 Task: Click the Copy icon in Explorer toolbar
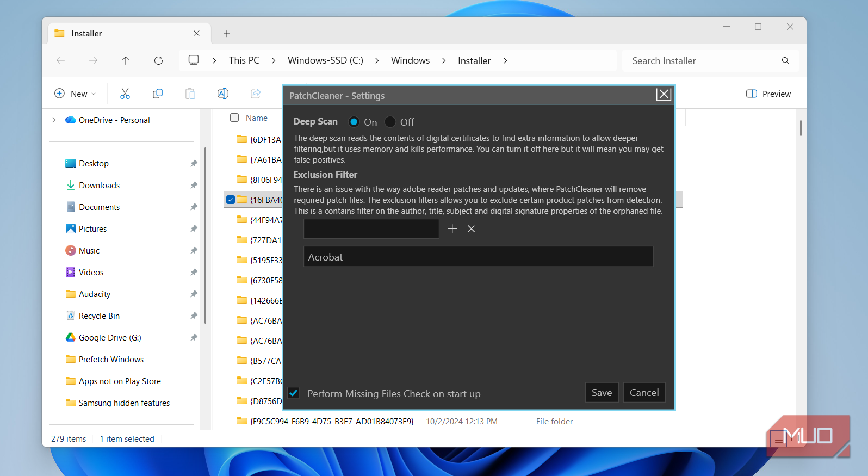[158, 94]
